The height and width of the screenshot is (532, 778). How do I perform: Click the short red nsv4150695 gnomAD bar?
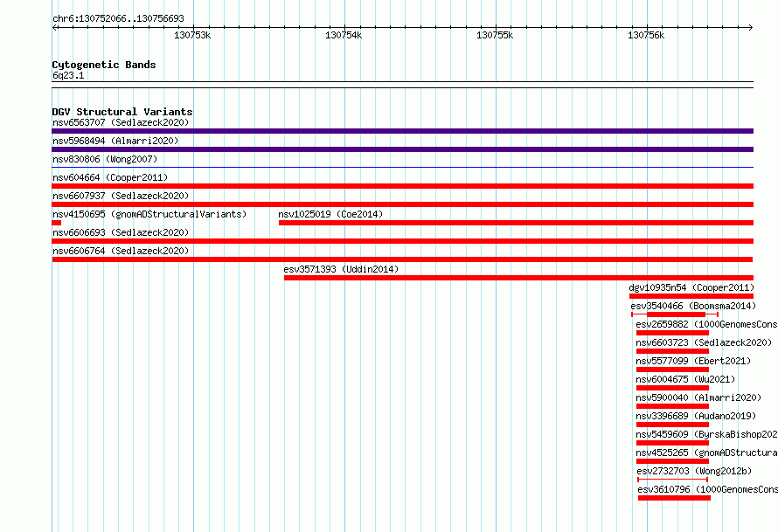57,223
